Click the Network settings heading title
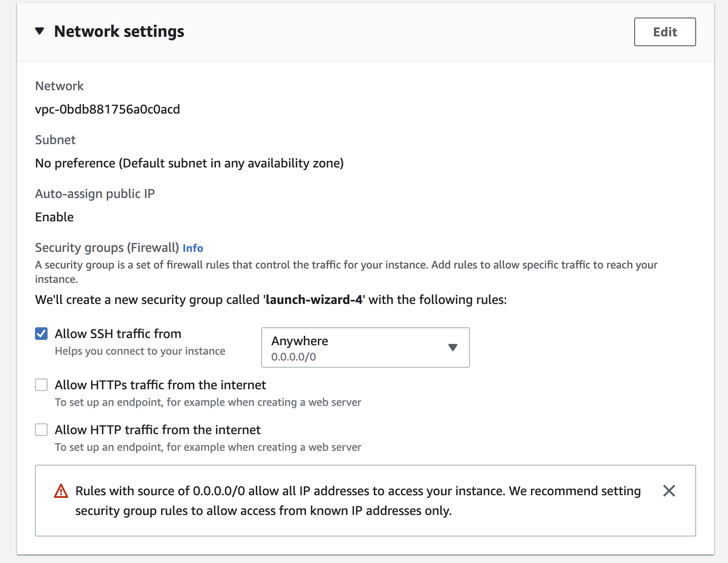 coord(119,31)
